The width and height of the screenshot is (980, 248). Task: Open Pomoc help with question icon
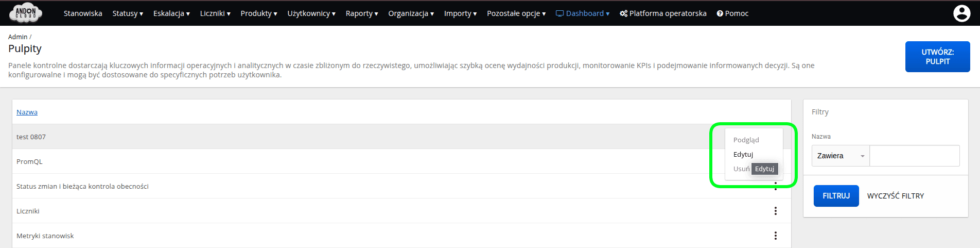pos(732,13)
